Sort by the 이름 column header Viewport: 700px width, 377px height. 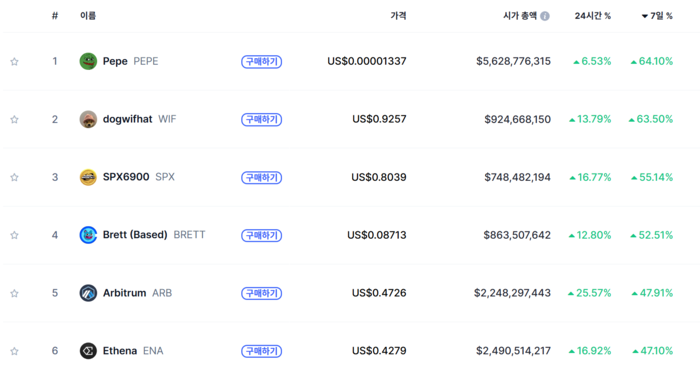(88, 16)
